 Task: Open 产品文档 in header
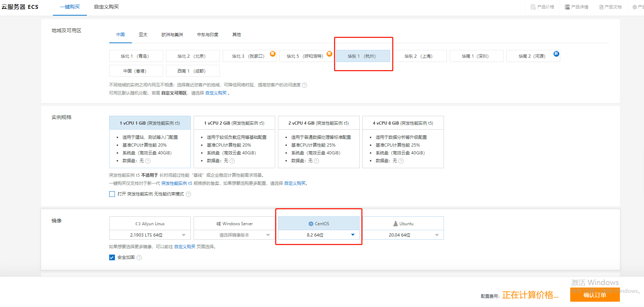611,7
